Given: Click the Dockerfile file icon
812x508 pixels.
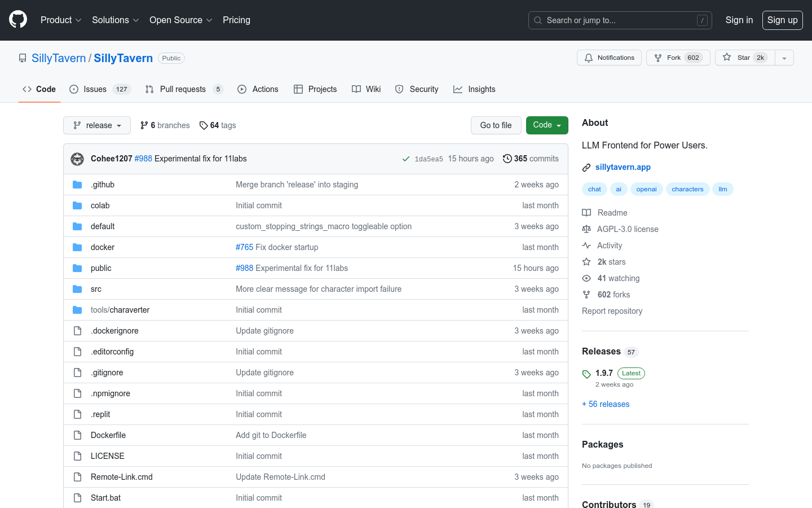Looking at the screenshot, I should [77, 435].
